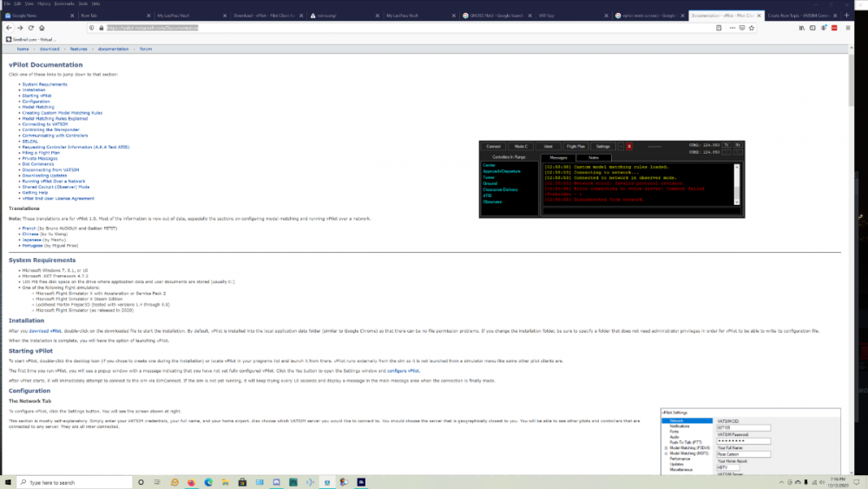The image size is (868, 489).
Task: Close the Google News tab
Action: click(72, 16)
